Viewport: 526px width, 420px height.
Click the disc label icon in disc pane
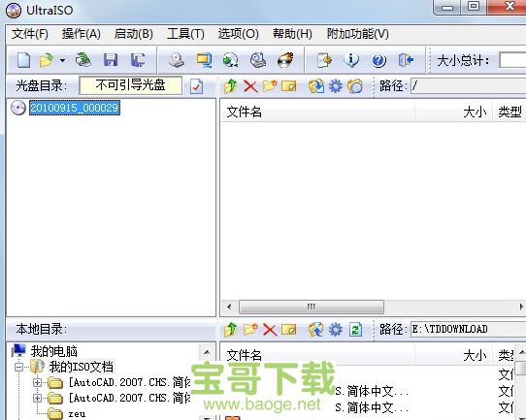tap(355, 86)
